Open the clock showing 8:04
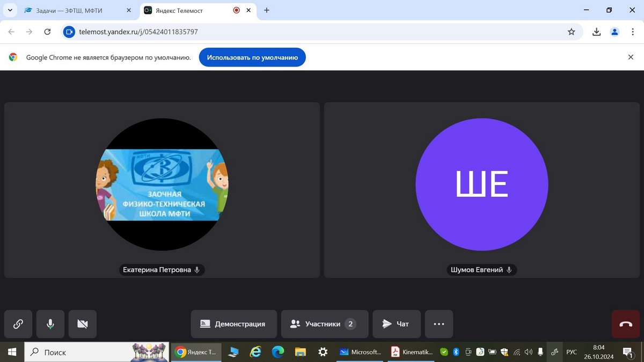The width and height of the screenshot is (644, 362). (x=598, y=352)
